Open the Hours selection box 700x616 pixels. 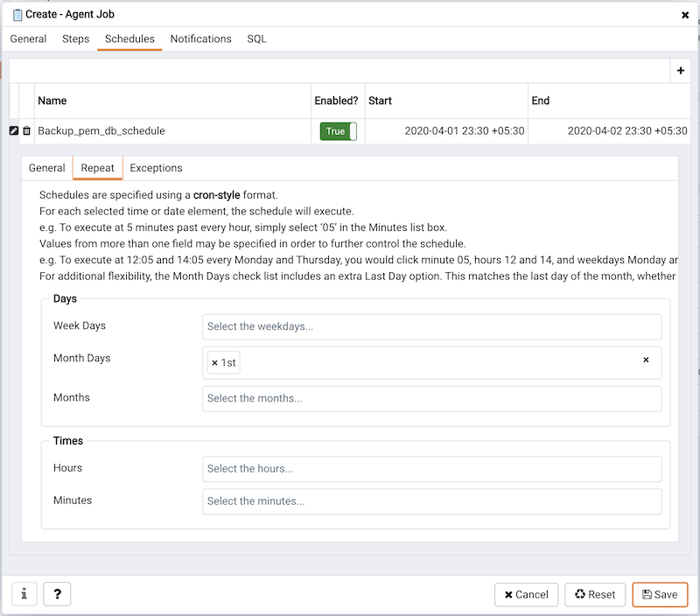pyautogui.click(x=431, y=469)
